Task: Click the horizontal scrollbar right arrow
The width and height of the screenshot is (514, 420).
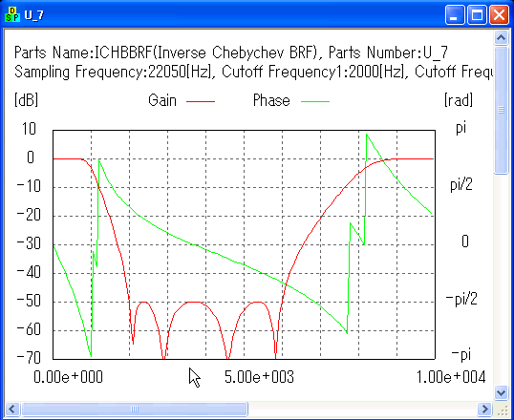Action: click(x=484, y=409)
